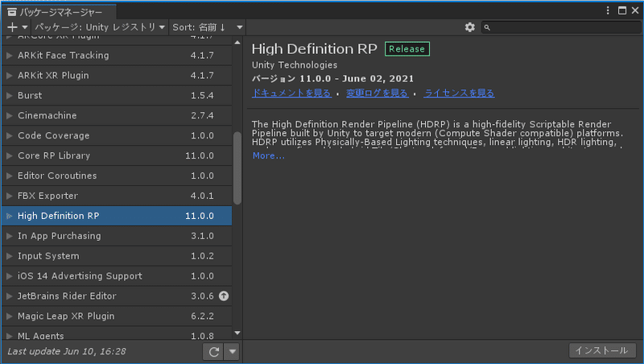The width and height of the screenshot is (644, 364).
Task: Click the package list scrollbar thumb
Action: (237, 168)
